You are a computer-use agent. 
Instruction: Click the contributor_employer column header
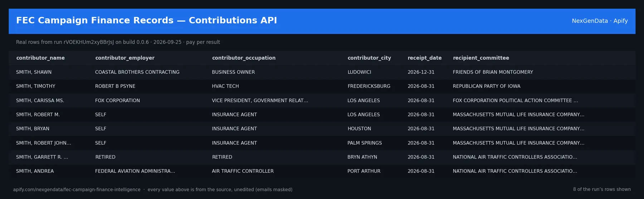[125, 58]
